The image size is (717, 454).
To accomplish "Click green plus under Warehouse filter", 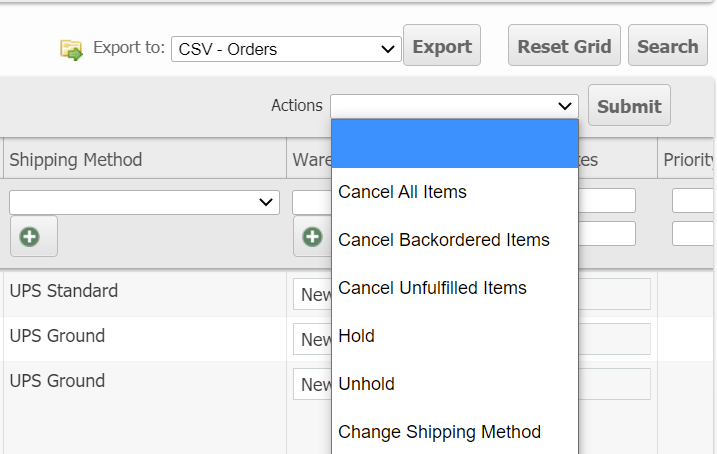I will [312, 237].
